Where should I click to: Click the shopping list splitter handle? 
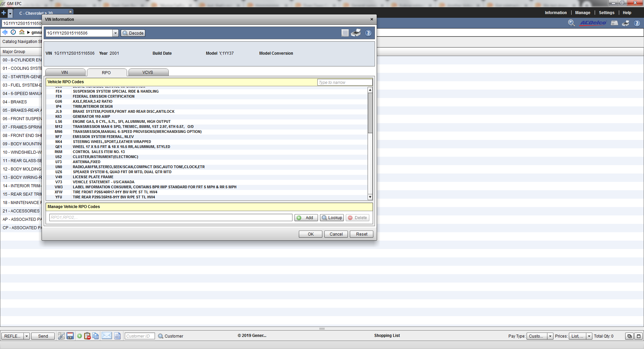[322, 329]
